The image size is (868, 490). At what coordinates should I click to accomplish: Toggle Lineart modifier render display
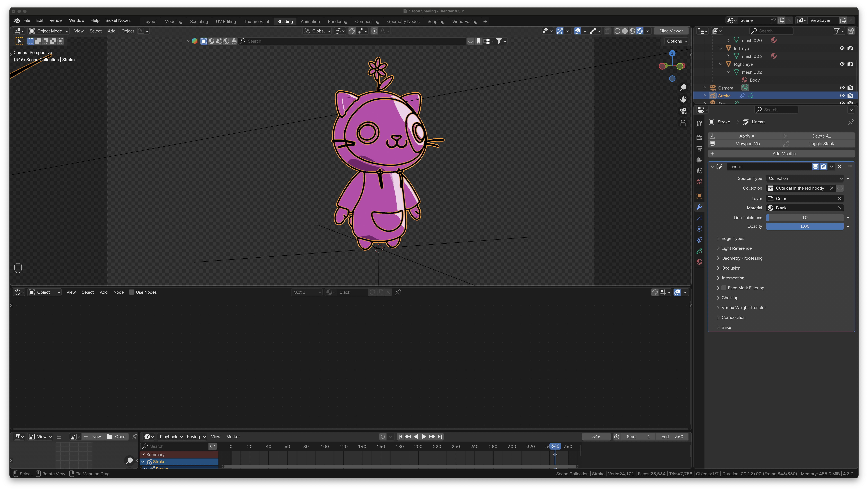click(824, 167)
